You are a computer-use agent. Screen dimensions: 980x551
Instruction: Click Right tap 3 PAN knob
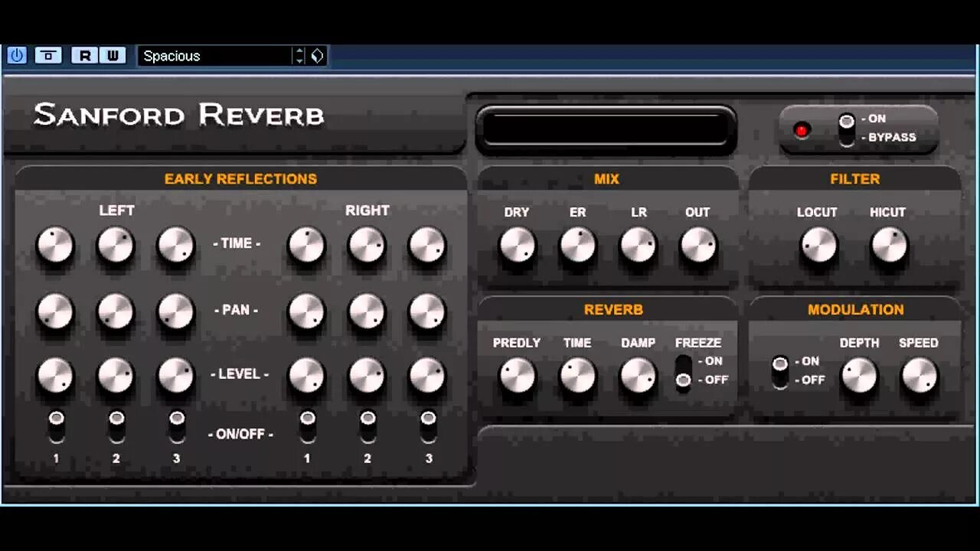[x=427, y=311]
